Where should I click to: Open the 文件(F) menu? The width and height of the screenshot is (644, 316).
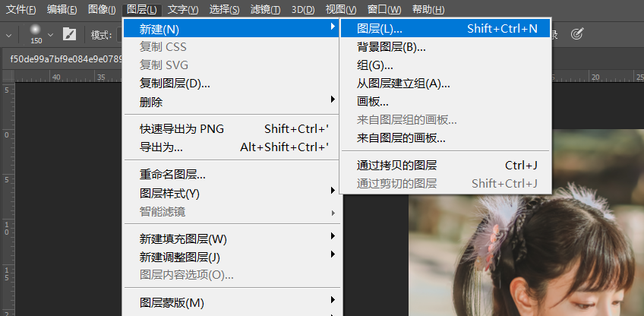point(21,9)
